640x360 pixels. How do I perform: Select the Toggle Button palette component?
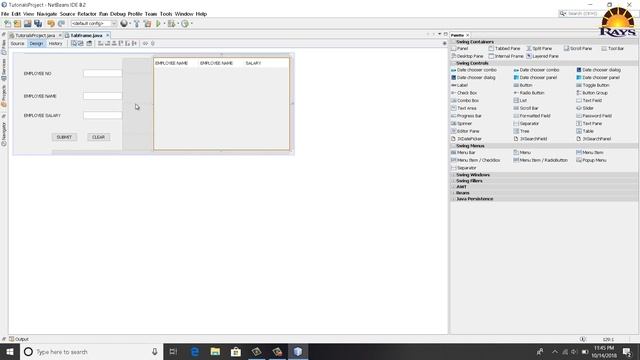tap(593, 85)
